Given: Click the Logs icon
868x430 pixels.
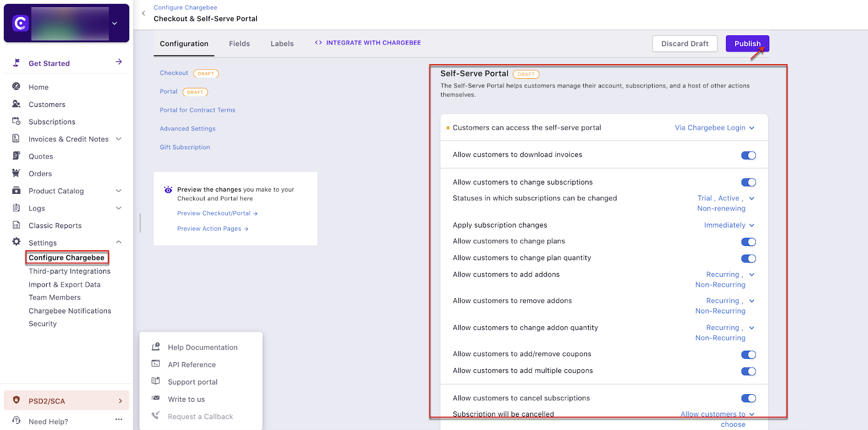Looking at the screenshot, I should (x=16, y=208).
